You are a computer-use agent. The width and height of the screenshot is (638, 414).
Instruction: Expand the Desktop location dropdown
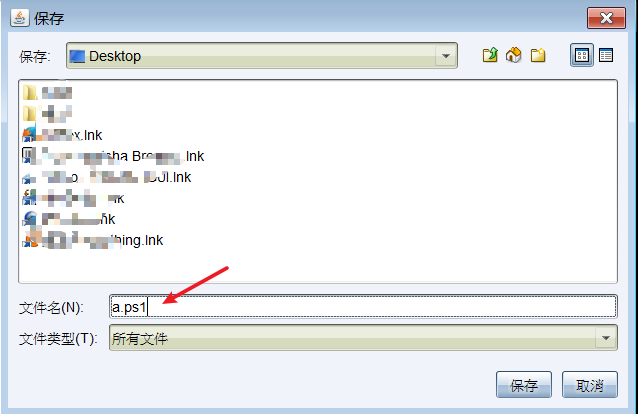point(446,56)
